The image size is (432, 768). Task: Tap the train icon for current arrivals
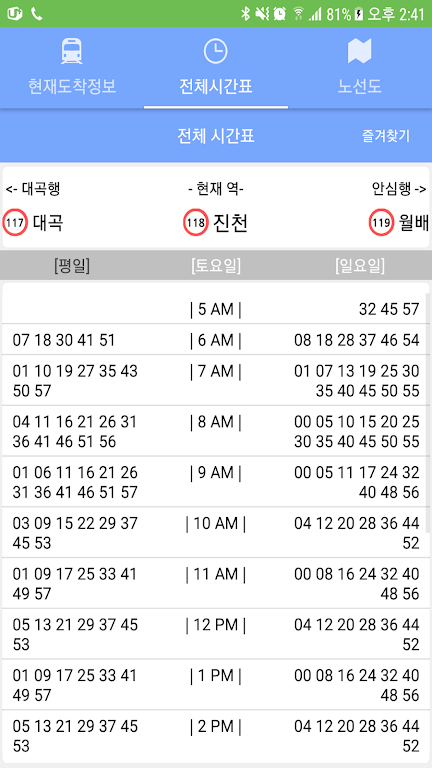pos(72,51)
